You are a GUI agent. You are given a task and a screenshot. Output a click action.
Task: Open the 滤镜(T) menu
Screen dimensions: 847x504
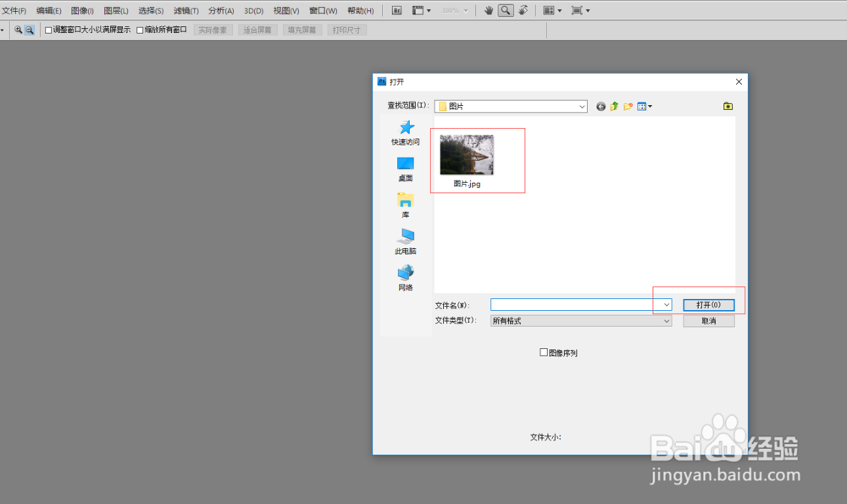coord(185,11)
